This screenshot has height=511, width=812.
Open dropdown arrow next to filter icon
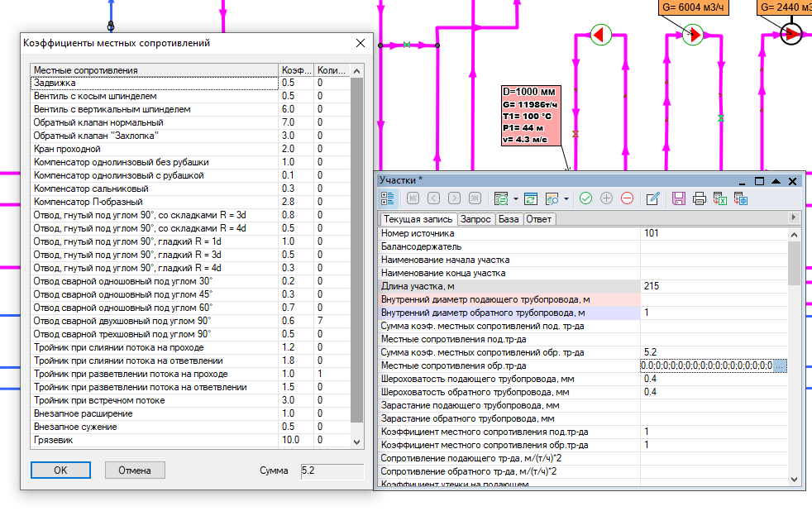(515, 198)
